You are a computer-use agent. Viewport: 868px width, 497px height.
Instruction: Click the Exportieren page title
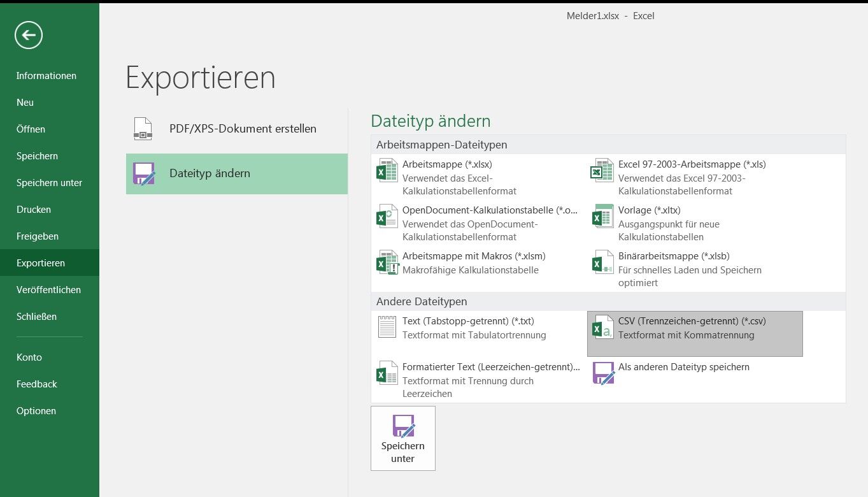201,78
